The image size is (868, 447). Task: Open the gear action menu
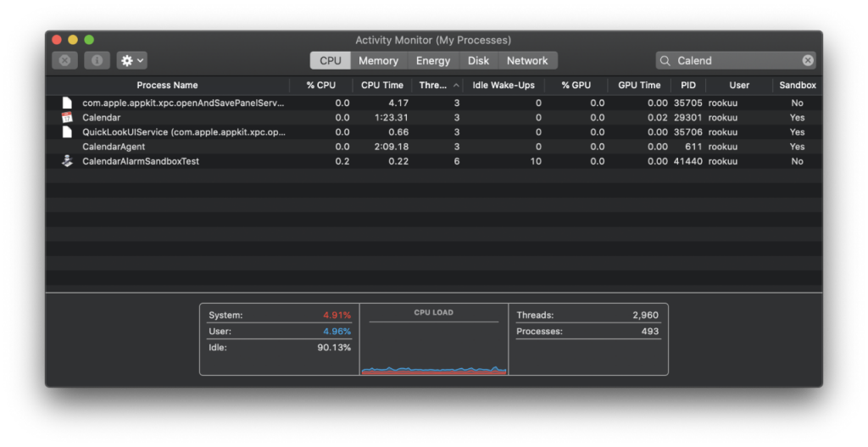(131, 60)
